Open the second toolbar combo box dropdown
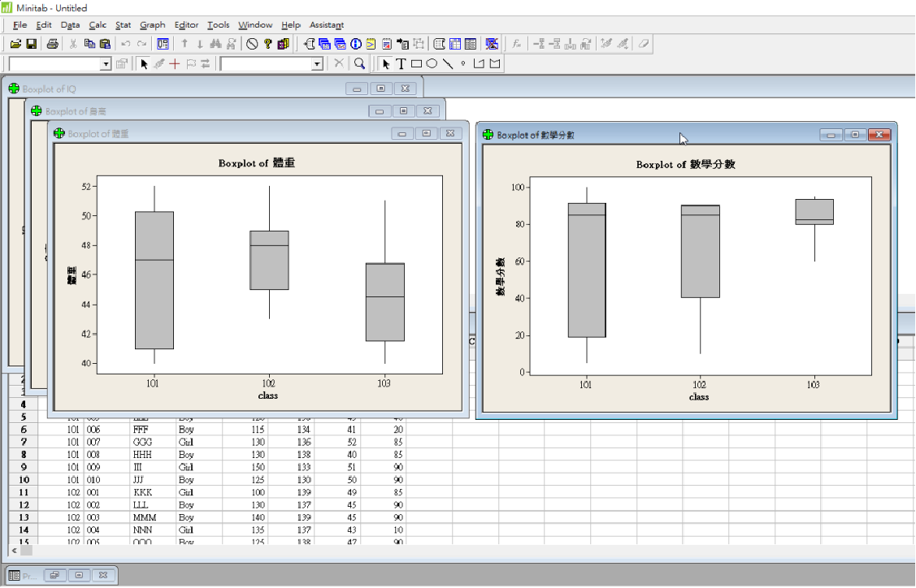916x588 pixels. (x=317, y=63)
